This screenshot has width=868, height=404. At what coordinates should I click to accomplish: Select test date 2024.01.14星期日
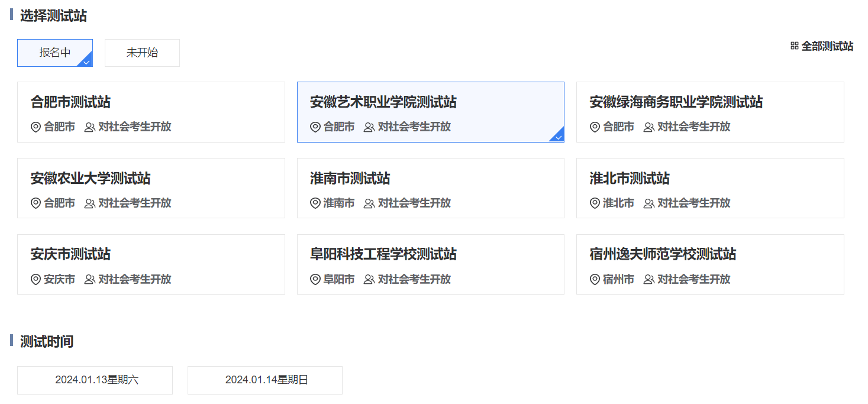[265, 380]
